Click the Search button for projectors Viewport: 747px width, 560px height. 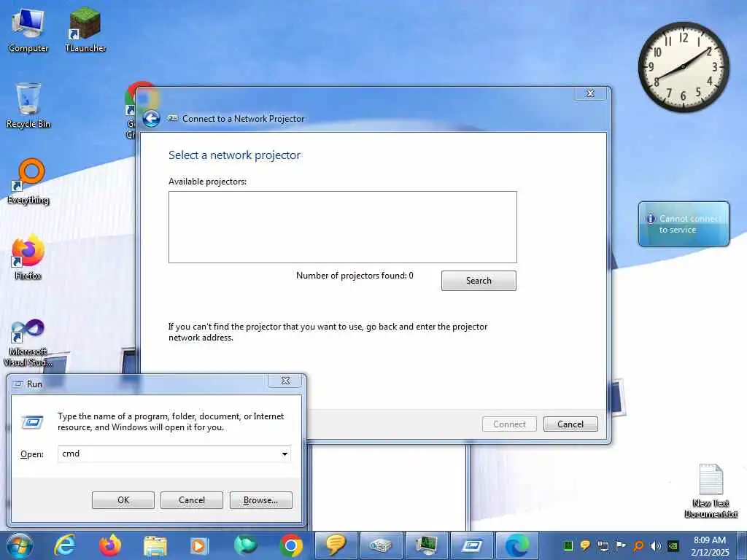[479, 281]
